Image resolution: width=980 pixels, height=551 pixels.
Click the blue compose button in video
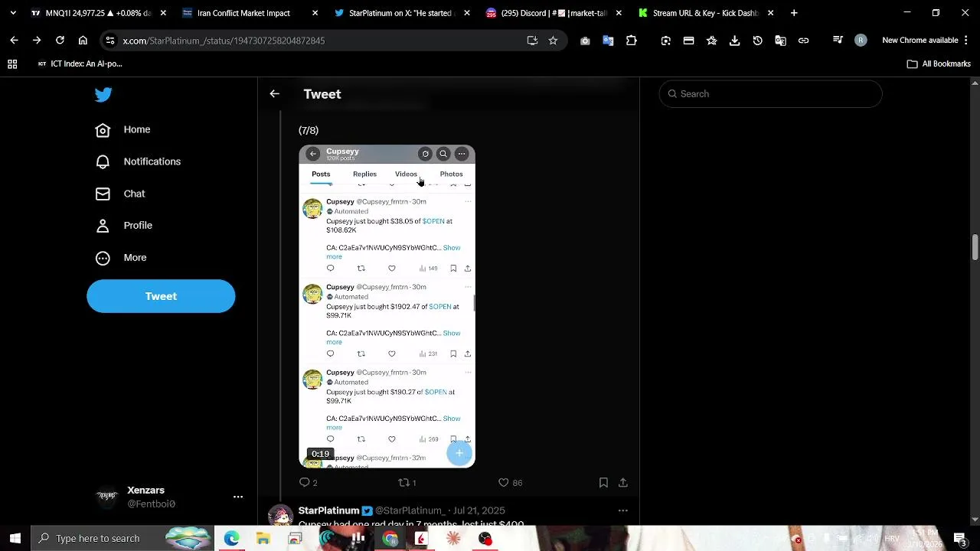coord(459,453)
